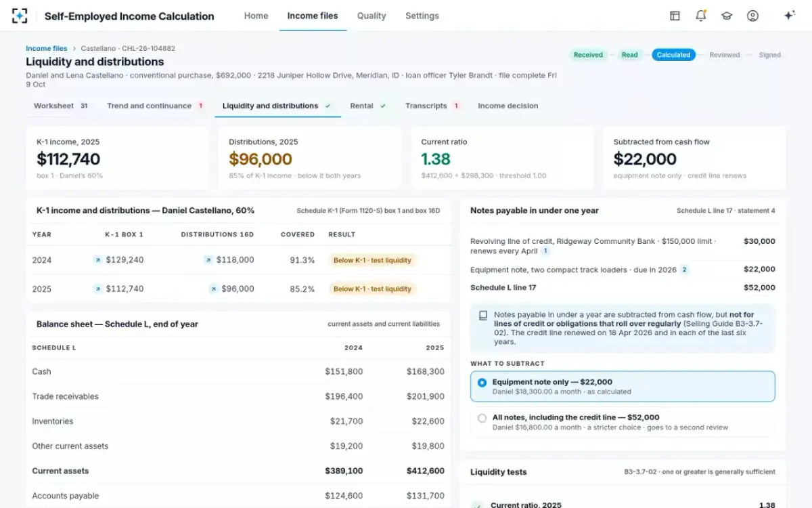
Task: Click 2024 covered percentage 91.3%
Action: click(x=302, y=260)
